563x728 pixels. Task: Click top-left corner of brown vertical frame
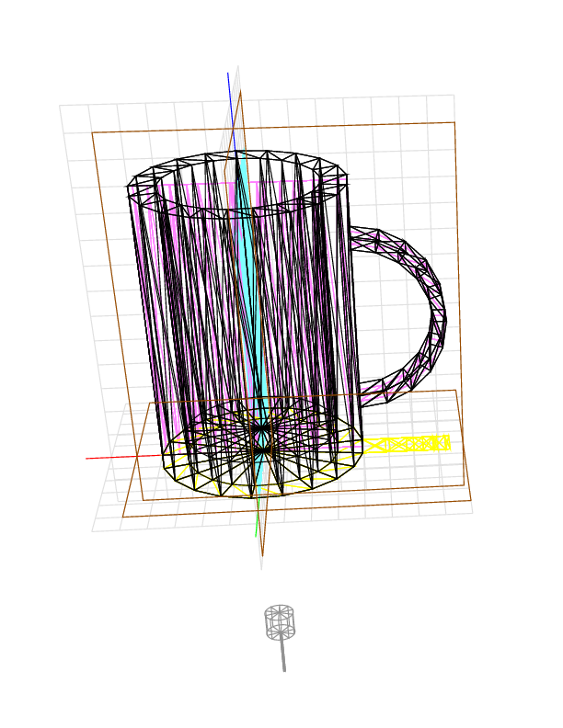tap(92, 133)
